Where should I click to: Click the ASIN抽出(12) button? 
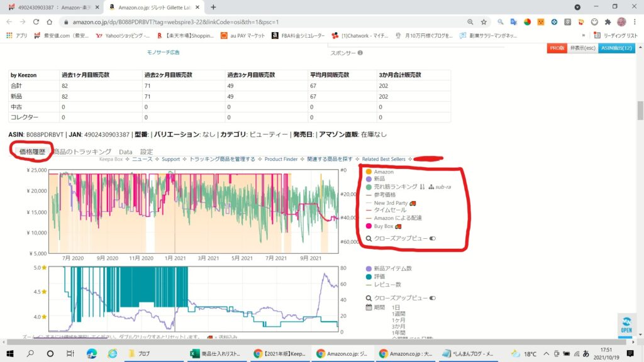[616, 48]
